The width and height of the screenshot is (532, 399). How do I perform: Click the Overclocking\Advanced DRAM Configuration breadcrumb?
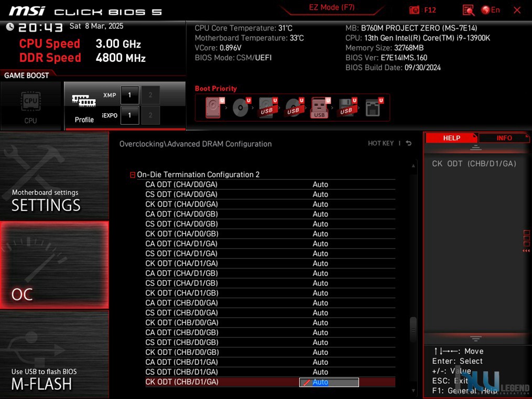pos(196,144)
